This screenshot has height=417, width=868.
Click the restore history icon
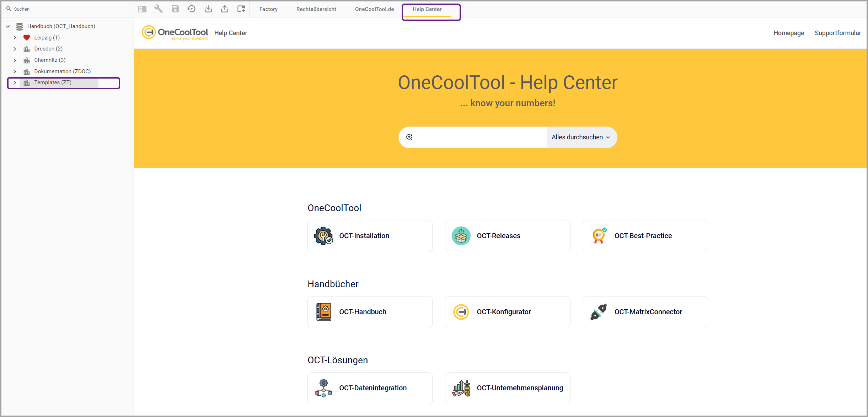[192, 9]
